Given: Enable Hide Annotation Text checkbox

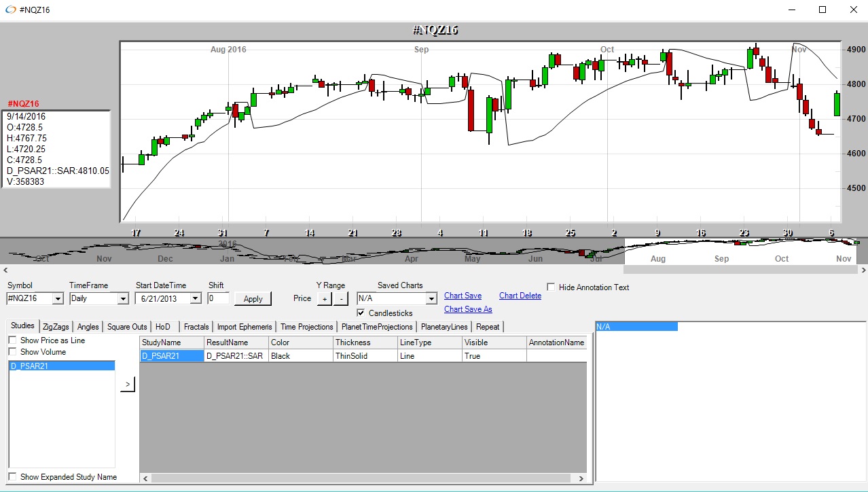Looking at the screenshot, I should click(x=551, y=287).
